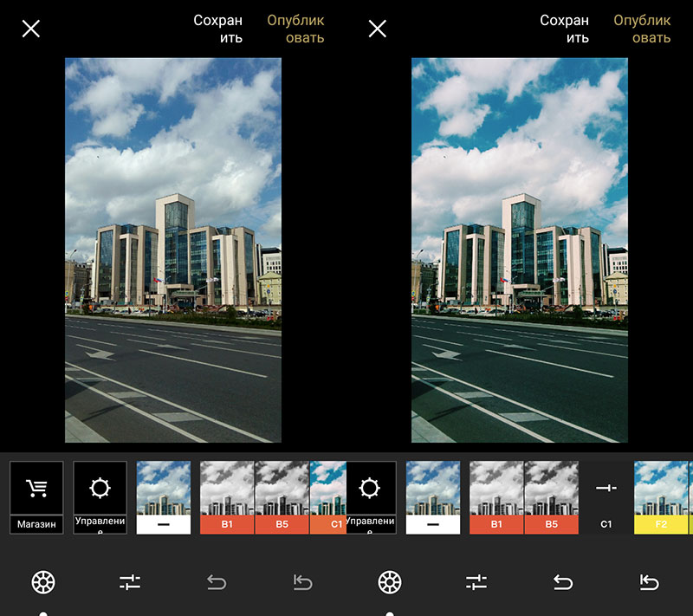Tap Опубликовать in the right screen
The height and width of the screenshot is (616, 693).
(x=642, y=29)
